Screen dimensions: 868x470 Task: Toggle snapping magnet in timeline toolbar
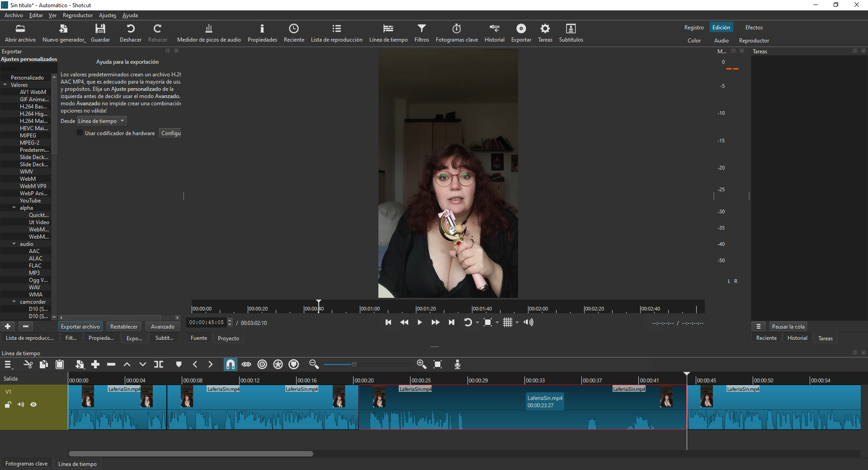[x=230, y=364]
